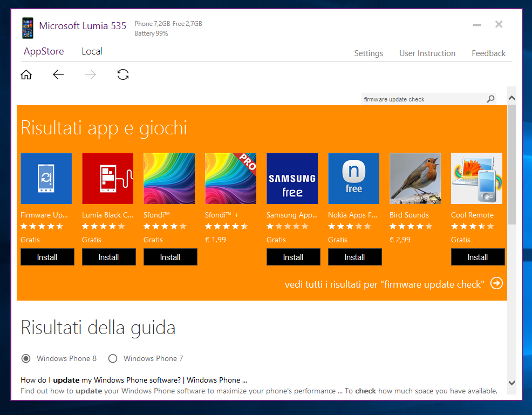532x415 pixels.
Task: Open 'How do I update my Windows Phone software?' result
Action: (134, 380)
